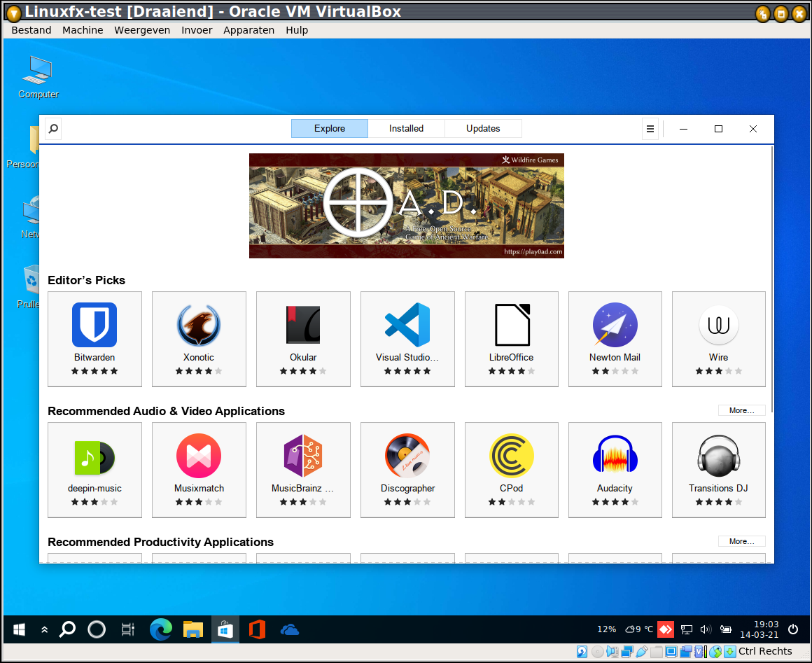Image resolution: width=812 pixels, height=663 pixels.
Task: Open the task view taskbar icon
Action: coord(127,629)
